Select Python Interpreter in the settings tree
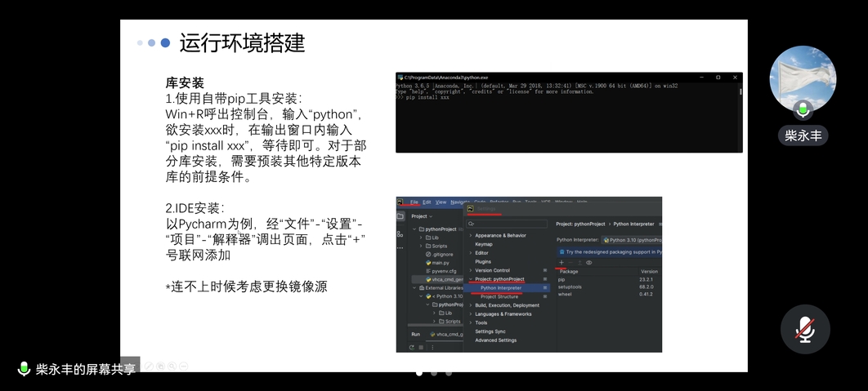This screenshot has width=868, height=391. [x=500, y=288]
